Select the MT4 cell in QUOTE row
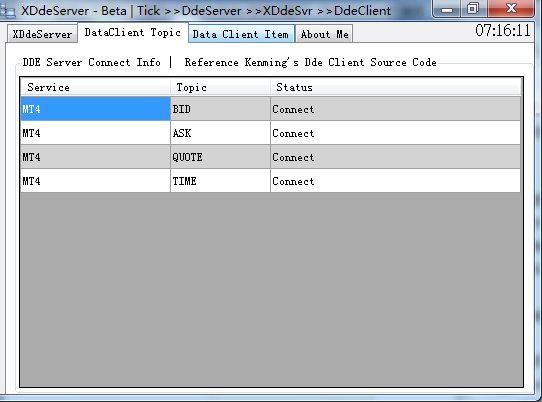 click(x=95, y=157)
